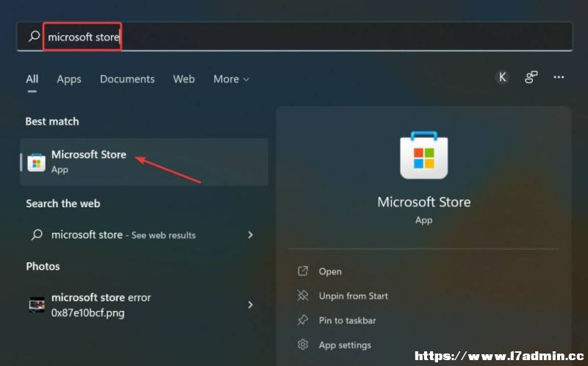Switch to the Web tab

[184, 79]
